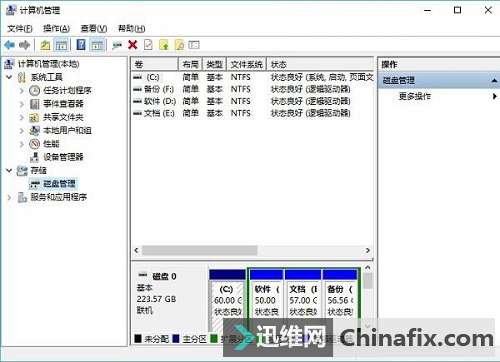Click the Back arrow toolbar icon
Viewport: 500px width, 362px height.
point(10,45)
